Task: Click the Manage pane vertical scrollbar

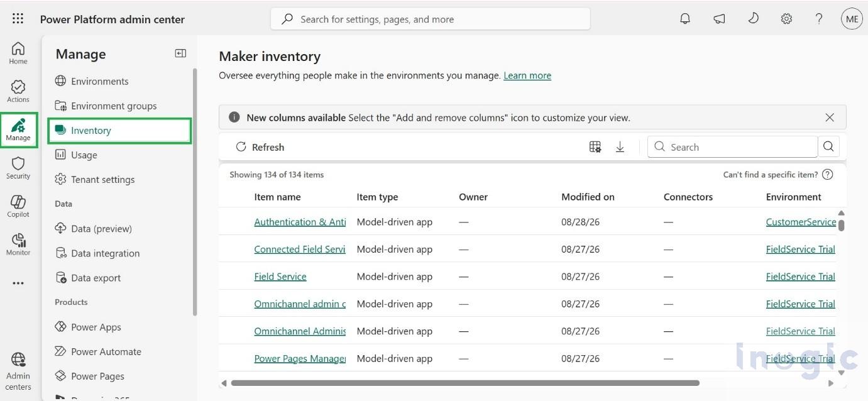Action: pos(195,192)
